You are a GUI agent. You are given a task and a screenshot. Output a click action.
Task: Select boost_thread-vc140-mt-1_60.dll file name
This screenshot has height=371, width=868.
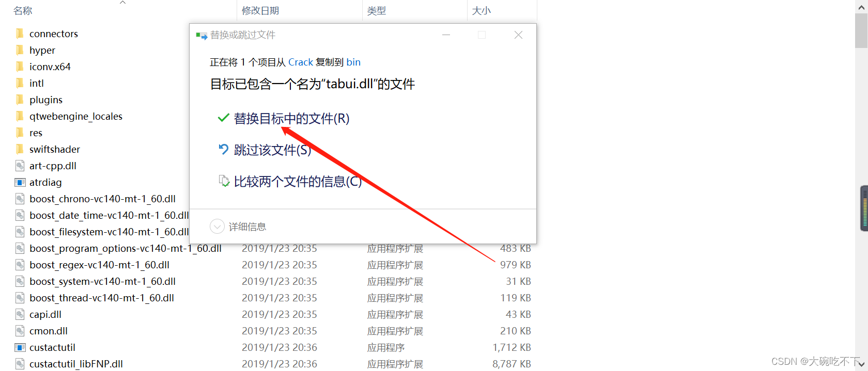[102, 298]
